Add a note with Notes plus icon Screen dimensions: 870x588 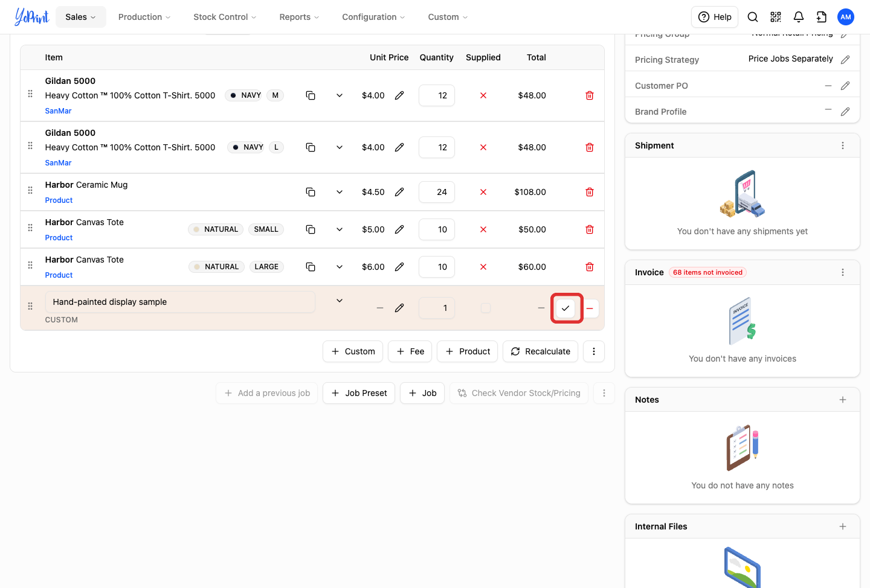(x=843, y=400)
